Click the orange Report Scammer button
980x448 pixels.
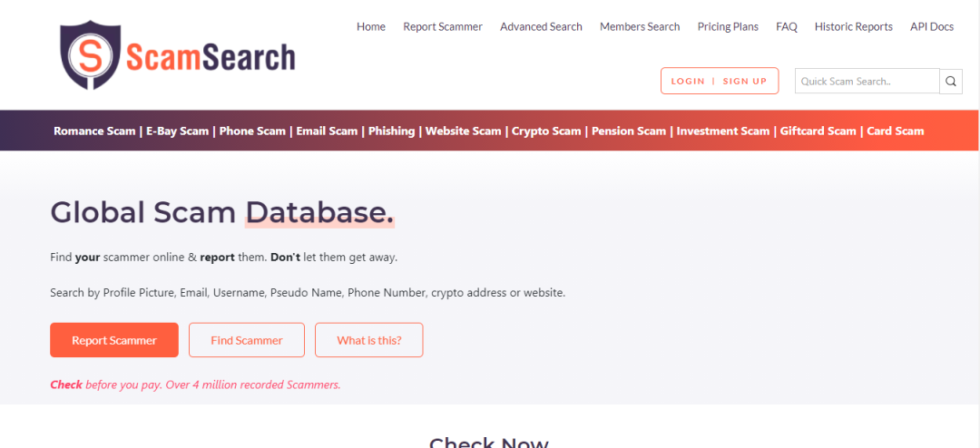[x=114, y=340]
